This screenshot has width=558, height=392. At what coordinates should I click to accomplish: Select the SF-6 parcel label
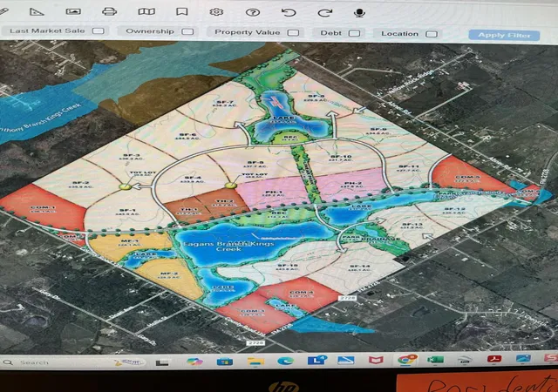pos(187,136)
